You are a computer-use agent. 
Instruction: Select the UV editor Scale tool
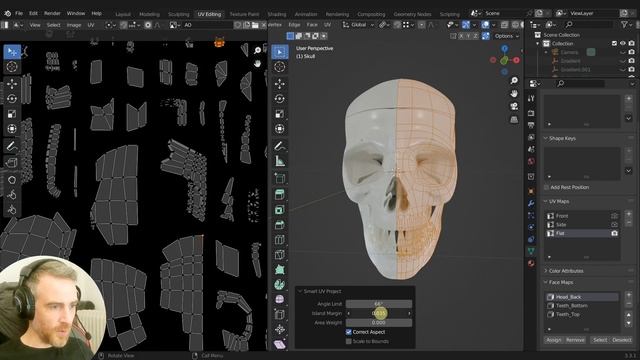12,114
